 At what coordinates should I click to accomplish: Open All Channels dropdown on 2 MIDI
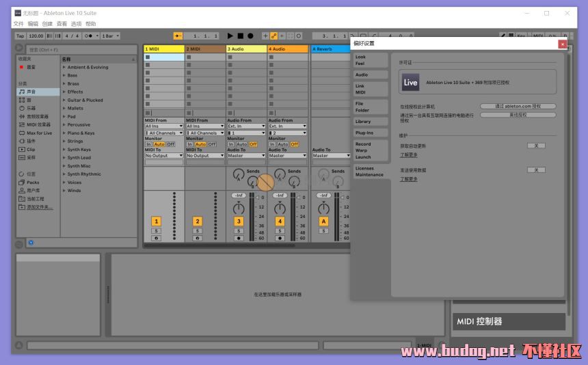pos(205,133)
